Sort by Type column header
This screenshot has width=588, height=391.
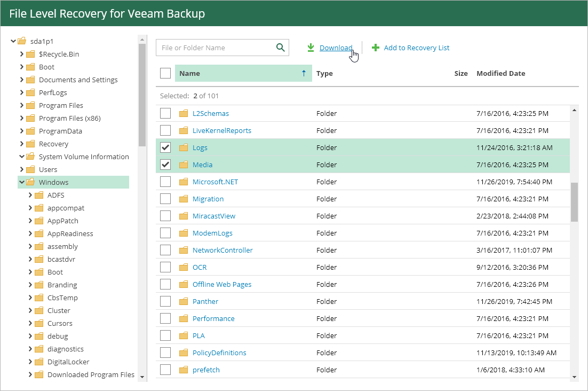[324, 74]
